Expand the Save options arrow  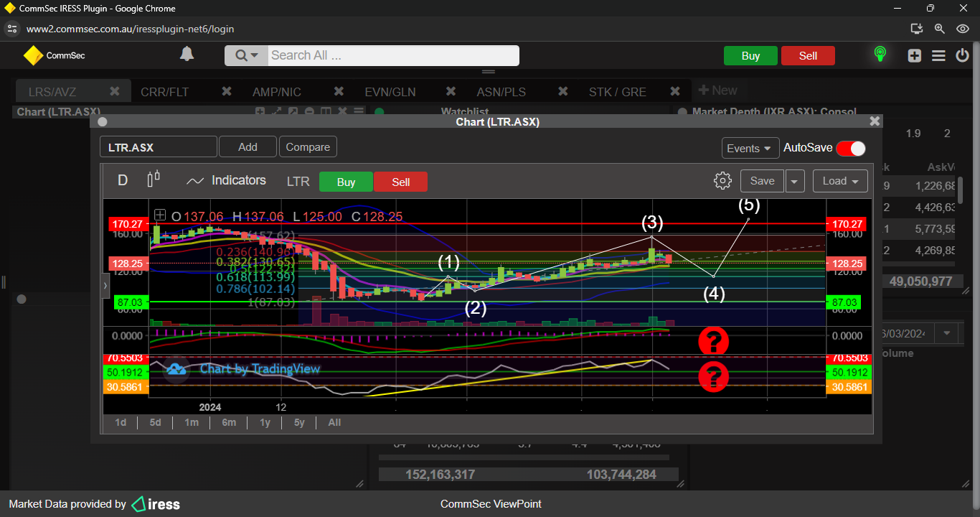tap(794, 181)
